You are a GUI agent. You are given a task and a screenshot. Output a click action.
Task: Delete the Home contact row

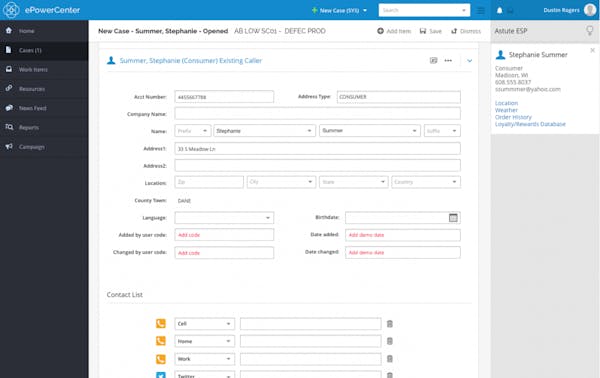390,341
